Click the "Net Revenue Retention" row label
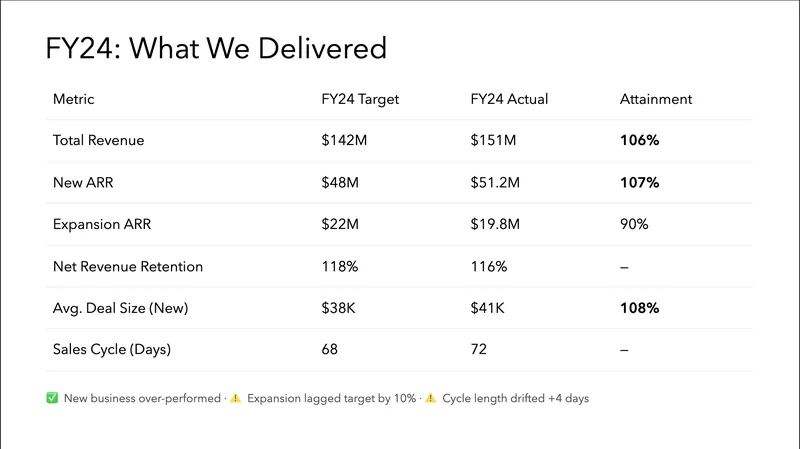 (x=127, y=267)
